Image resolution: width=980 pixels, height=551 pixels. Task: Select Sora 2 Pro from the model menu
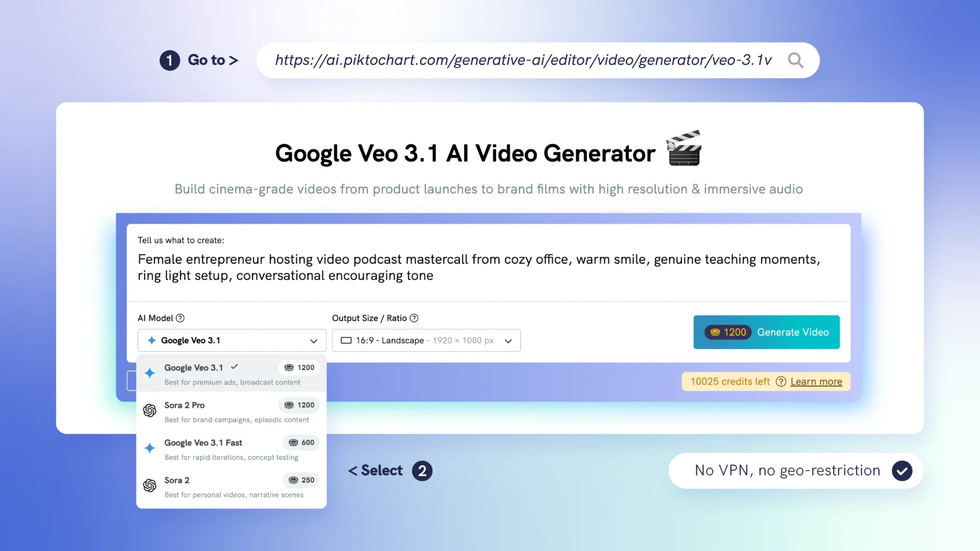coord(185,405)
